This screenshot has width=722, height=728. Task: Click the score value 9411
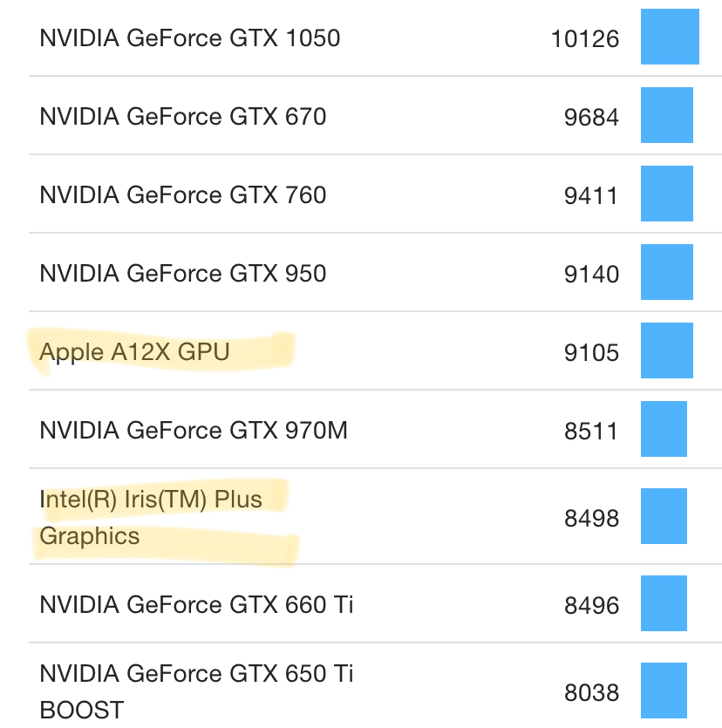point(591,196)
